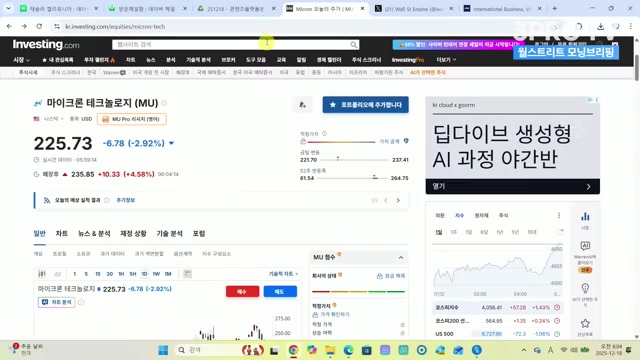Select the 1D chart interval
The image size is (640, 360).
coord(144,274)
